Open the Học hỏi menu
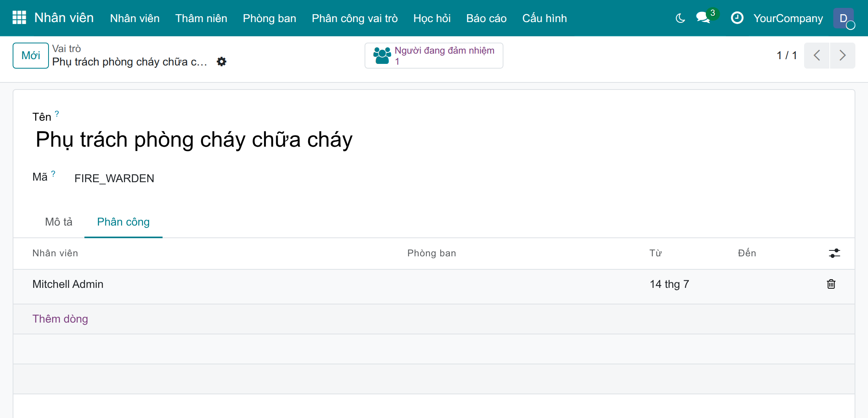868x418 pixels. click(432, 18)
